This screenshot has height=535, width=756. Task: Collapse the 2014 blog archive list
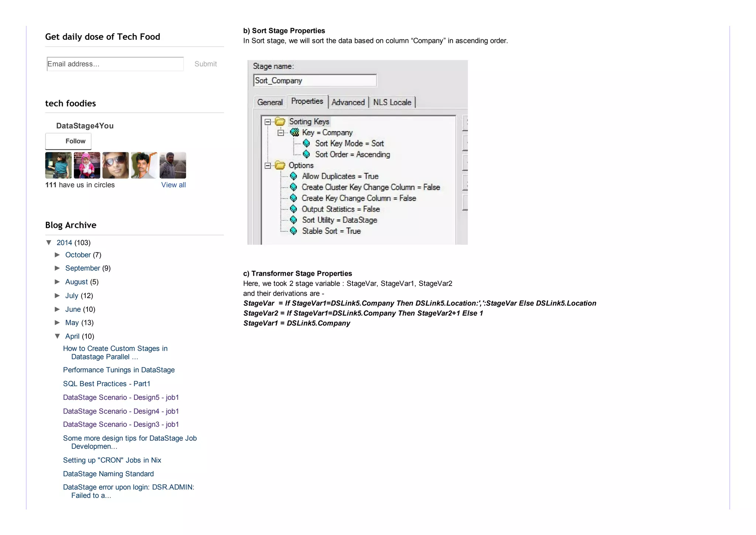tap(49, 242)
